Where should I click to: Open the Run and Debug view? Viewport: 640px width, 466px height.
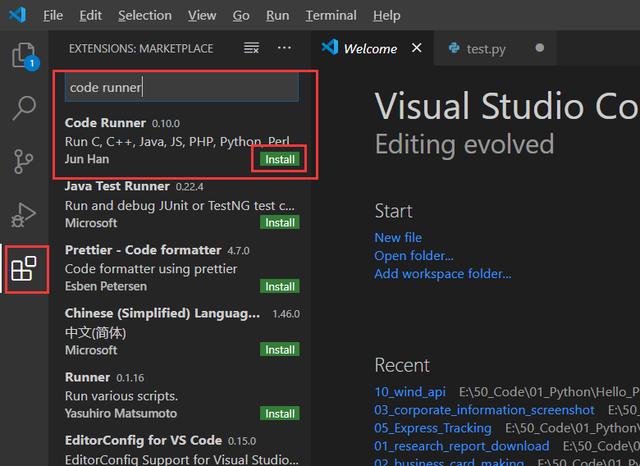pyautogui.click(x=23, y=215)
